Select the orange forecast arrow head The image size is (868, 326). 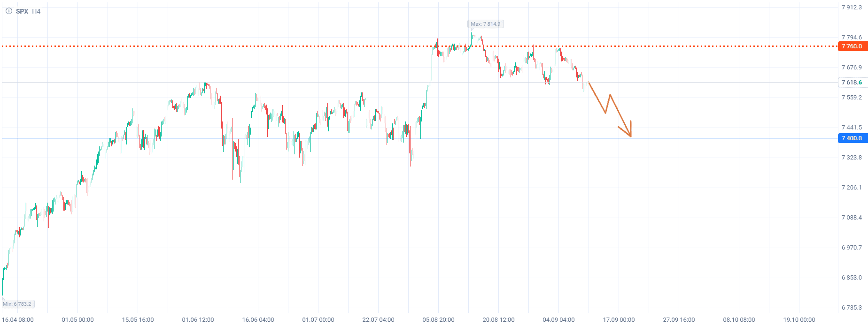point(627,130)
